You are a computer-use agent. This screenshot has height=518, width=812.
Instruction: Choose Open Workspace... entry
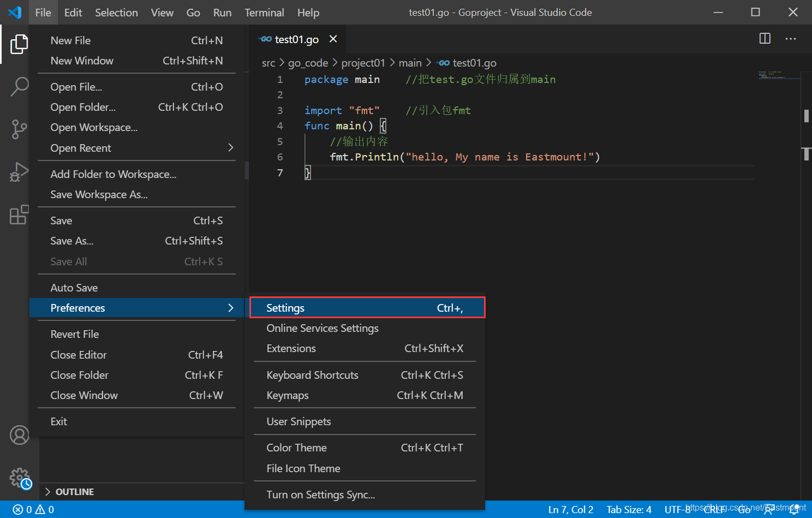tap(136, 127)
